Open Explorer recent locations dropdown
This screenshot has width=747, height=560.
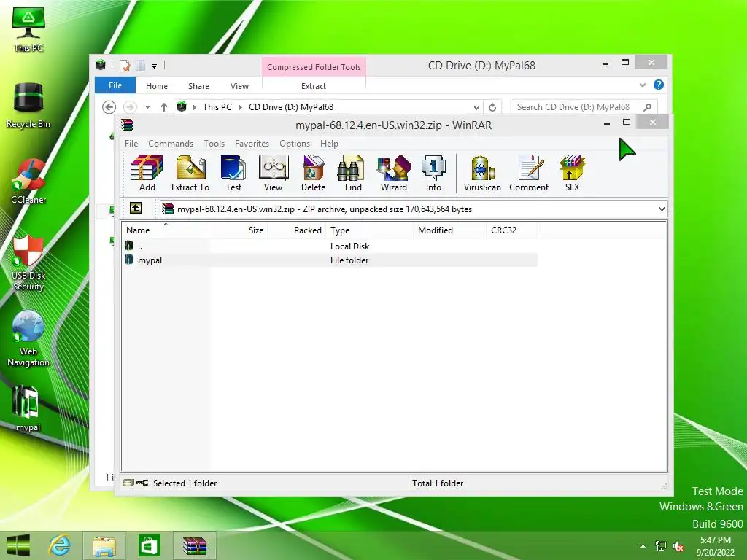tap(147, 107)
